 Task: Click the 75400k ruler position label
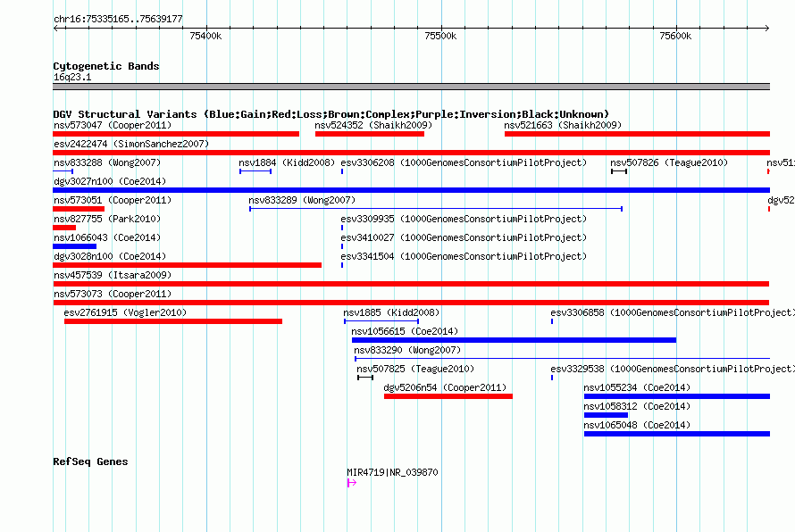205,36
